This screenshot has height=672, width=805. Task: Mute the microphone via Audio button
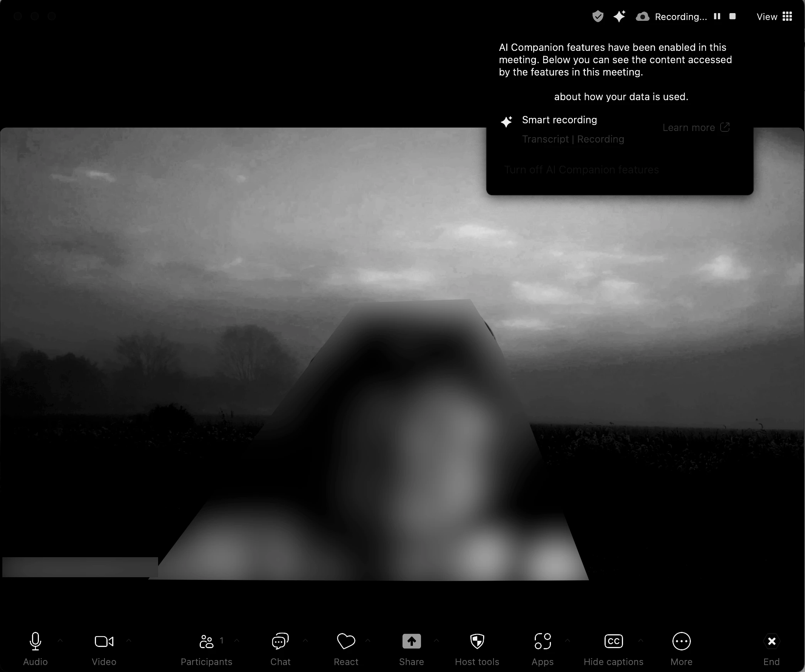[35, 642]
